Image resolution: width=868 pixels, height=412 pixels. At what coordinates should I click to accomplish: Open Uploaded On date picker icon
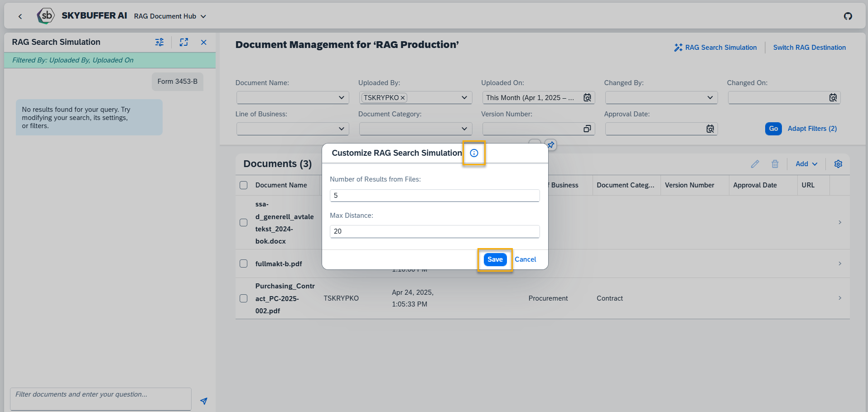pos(587,97)
